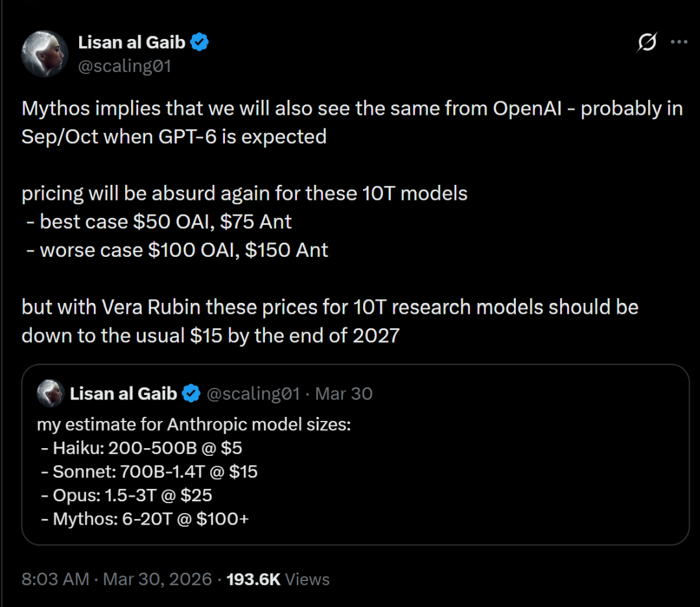This screenshot has height=607, width=700.
Task: Click the Haiku: 200-500B @ $5 line
Action: (x=141, y=448)
